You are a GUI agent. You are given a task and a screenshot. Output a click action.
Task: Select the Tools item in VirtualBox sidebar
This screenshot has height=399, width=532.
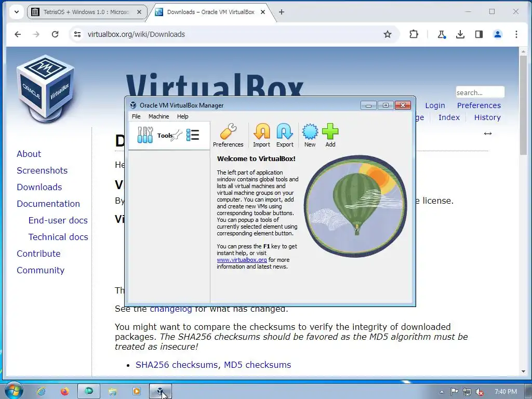pos(169,136)
